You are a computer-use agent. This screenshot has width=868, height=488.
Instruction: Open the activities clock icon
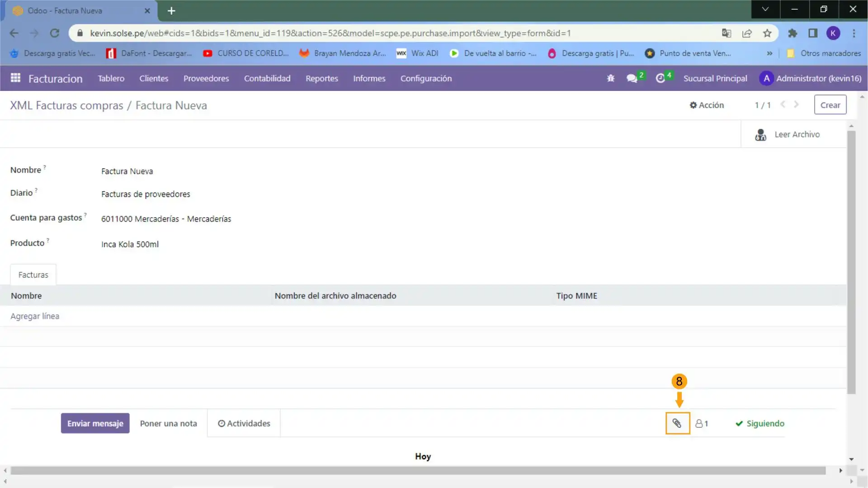(x=660, y=78)
